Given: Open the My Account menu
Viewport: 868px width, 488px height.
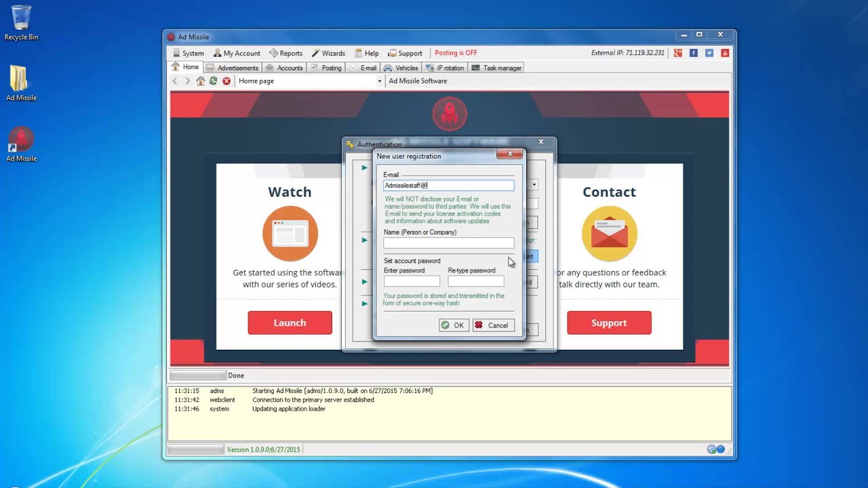Looking at the screenshot, I should [237, 53].
